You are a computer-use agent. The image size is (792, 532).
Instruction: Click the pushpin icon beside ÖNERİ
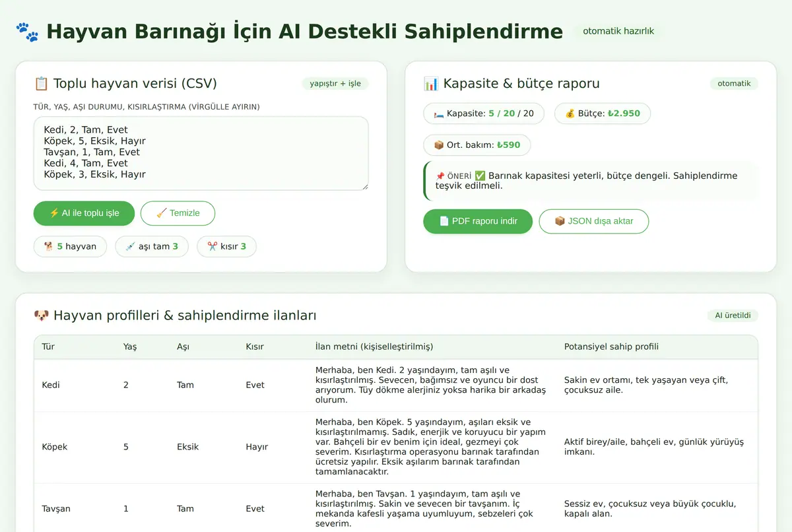pyautogui.click(x=440, y=176)
